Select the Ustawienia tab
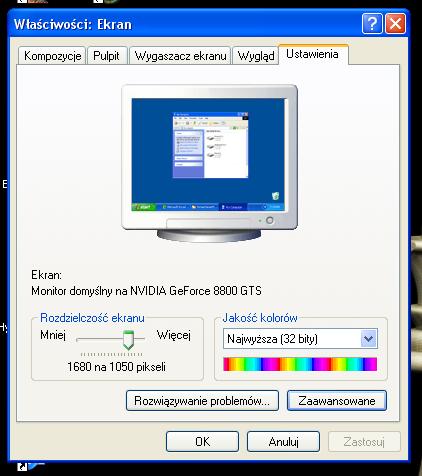Viewport: 422px width, 476px height. tap(313, 54)
